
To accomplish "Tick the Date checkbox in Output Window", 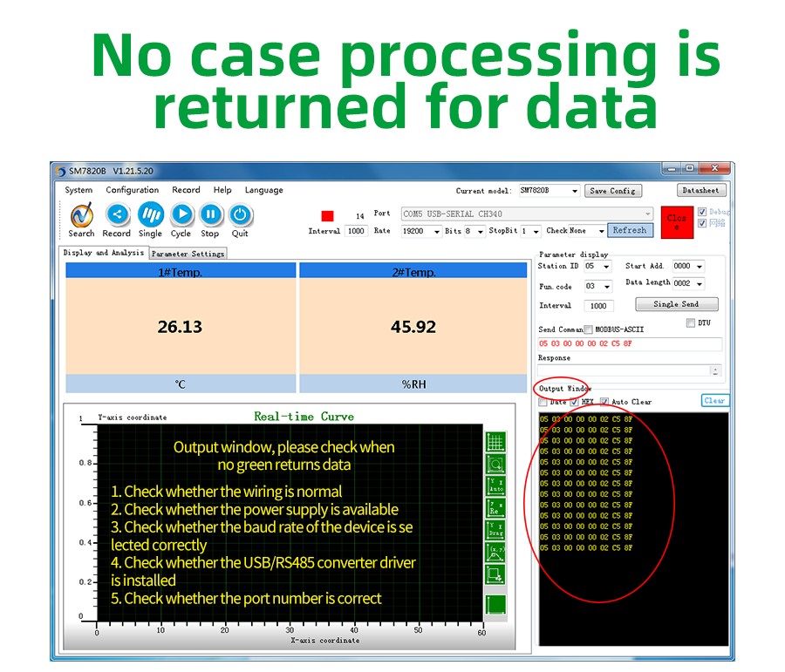I will click(x=543, y=402).
